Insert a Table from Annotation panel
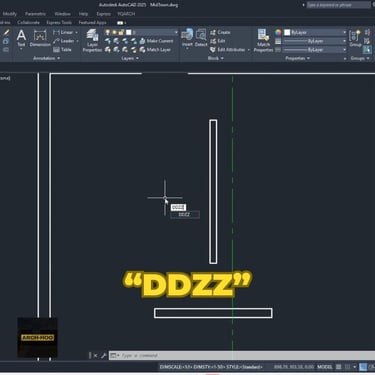Viewport: 375px width, 375px height. (62, 50)
